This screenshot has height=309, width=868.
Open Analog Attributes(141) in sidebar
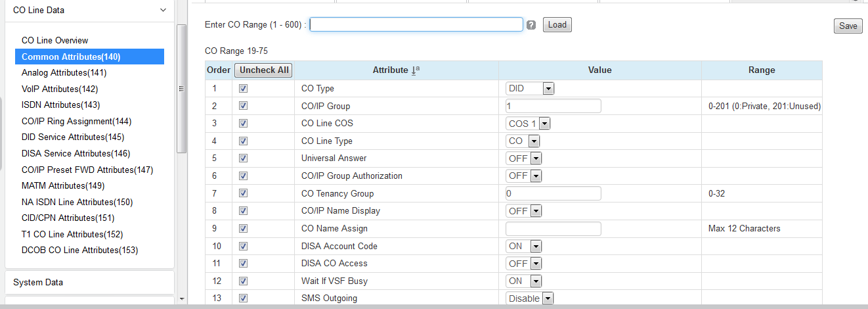(x=64, y=72)
